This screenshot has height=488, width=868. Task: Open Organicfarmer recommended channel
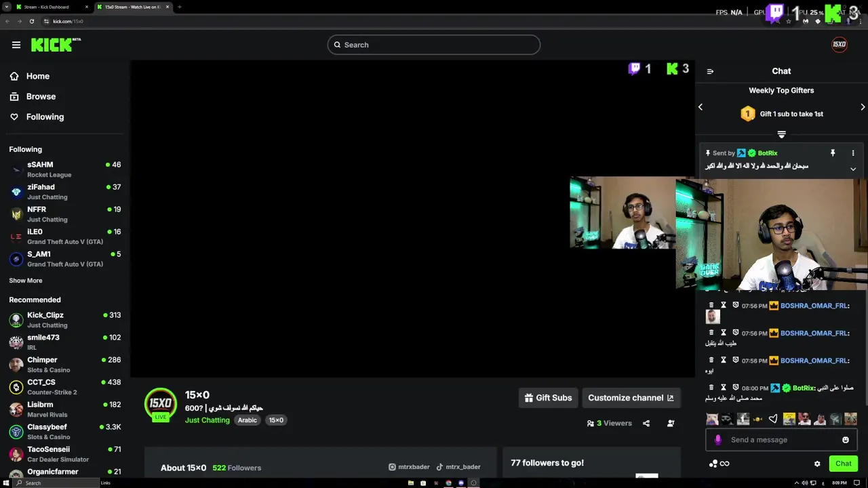click(65, 472)
